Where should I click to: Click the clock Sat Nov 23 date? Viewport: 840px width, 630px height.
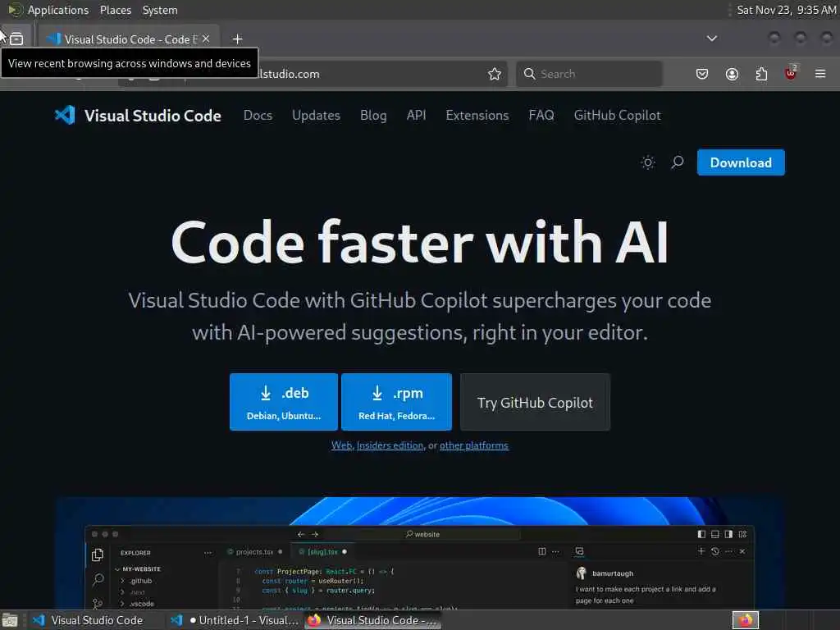tap(786, 10)
